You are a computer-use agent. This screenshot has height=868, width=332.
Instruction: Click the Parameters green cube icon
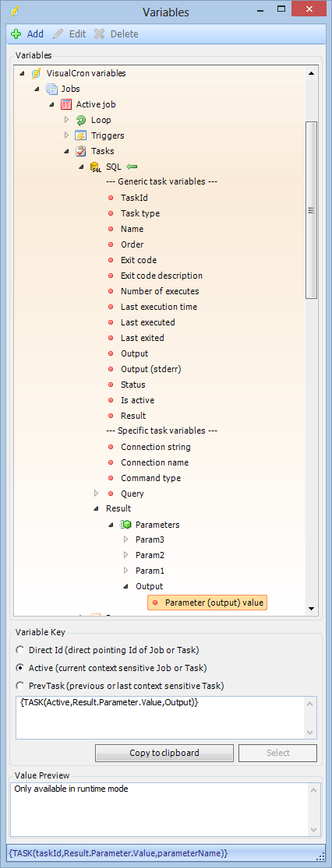click(125, 524)
